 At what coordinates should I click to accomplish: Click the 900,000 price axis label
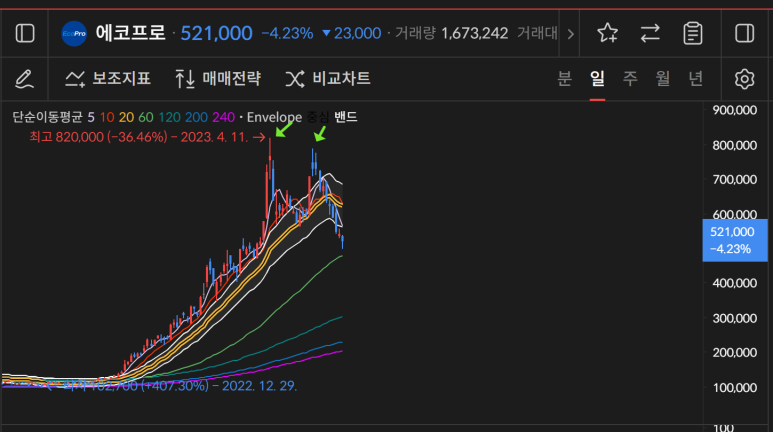[735, 110]
